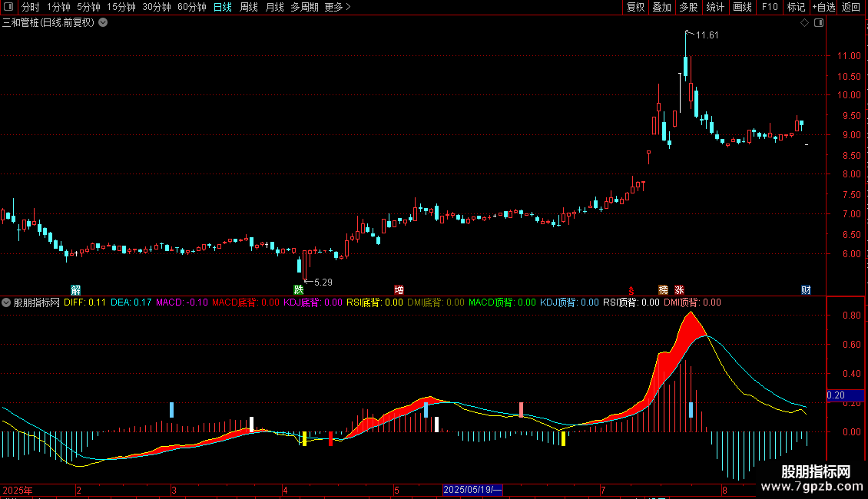868x499 pixels.
Task: Click the DIFF: 0.11 readout
Action: pos(84,302)
